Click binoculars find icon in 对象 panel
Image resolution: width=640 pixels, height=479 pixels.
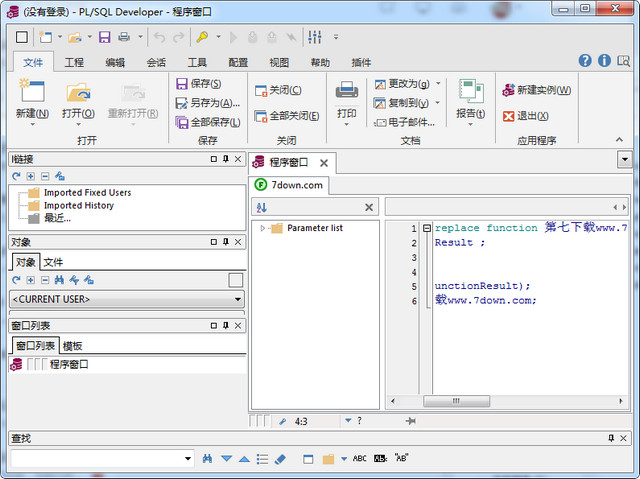tap(59, 280)
